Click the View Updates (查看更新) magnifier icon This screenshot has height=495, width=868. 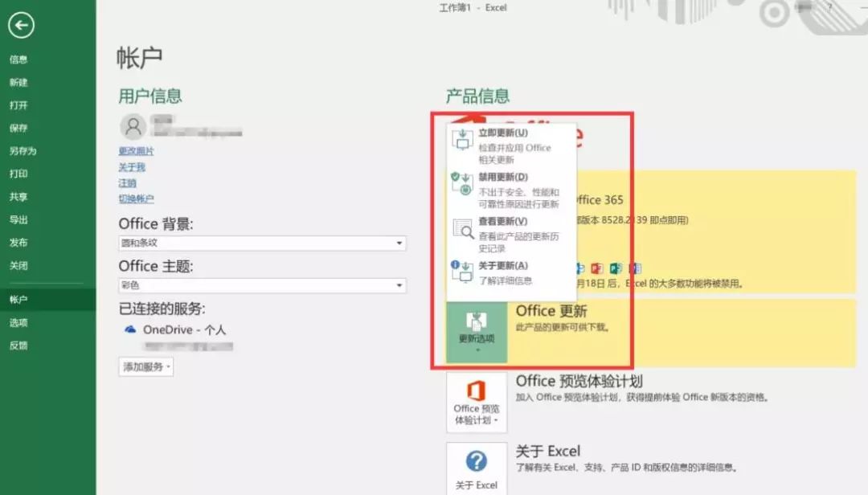(463, 228)
